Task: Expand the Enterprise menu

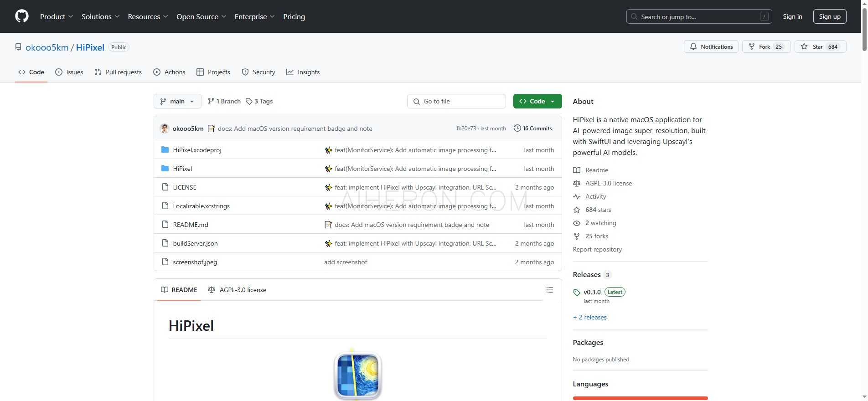Action: pos(255,16)
